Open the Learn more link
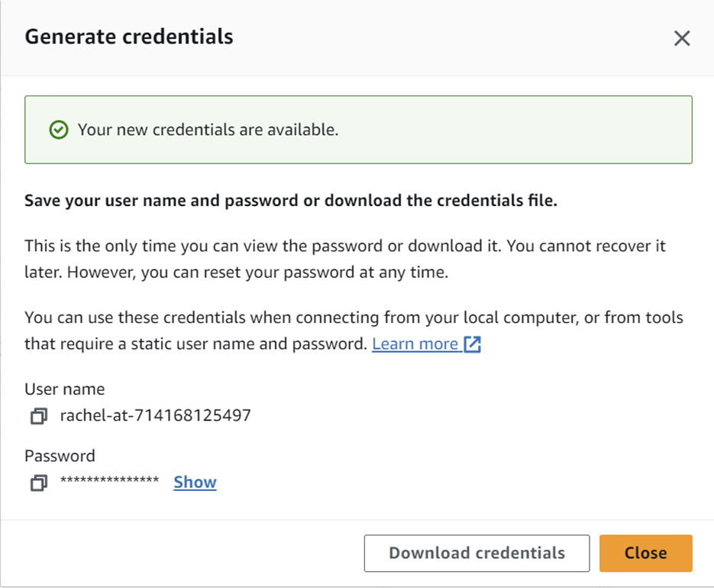 click(415, 344)
